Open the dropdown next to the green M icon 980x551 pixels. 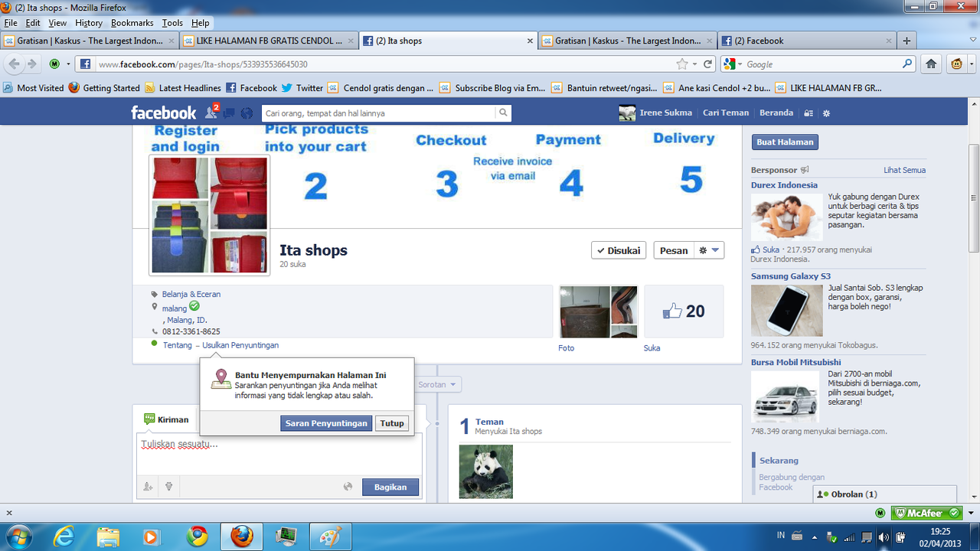pos(68,64)
